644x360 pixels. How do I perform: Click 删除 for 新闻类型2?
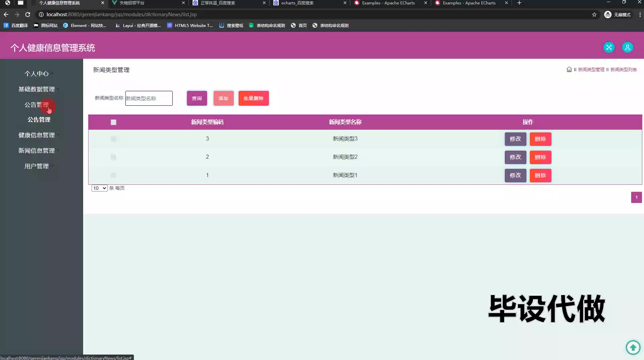coord(540,157)
